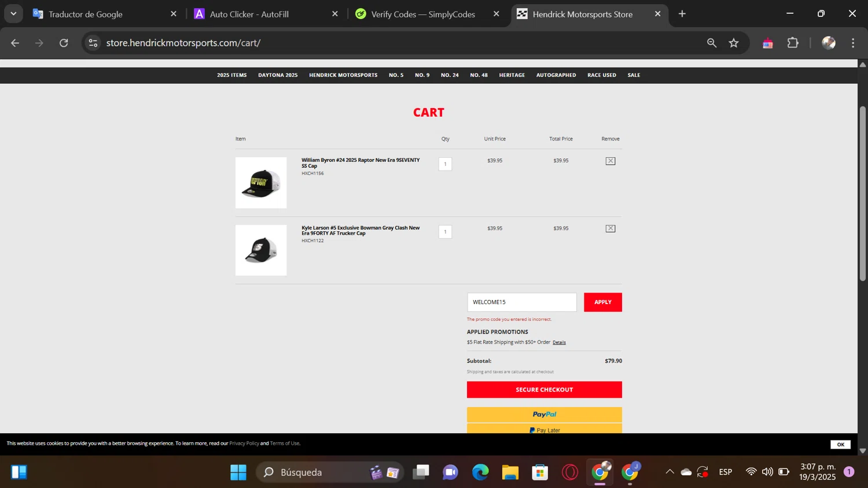Image resolution: width=868 pixels, height=488 pixels.
Task: Remove Kyle Larson cap from cart
Action: point(610,228)
